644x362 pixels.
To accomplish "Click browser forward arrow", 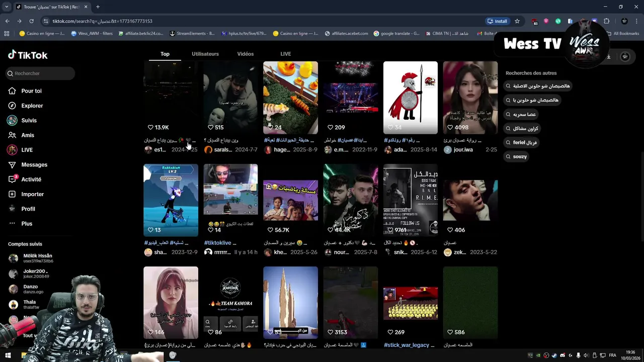I will [x=19, y=21].
